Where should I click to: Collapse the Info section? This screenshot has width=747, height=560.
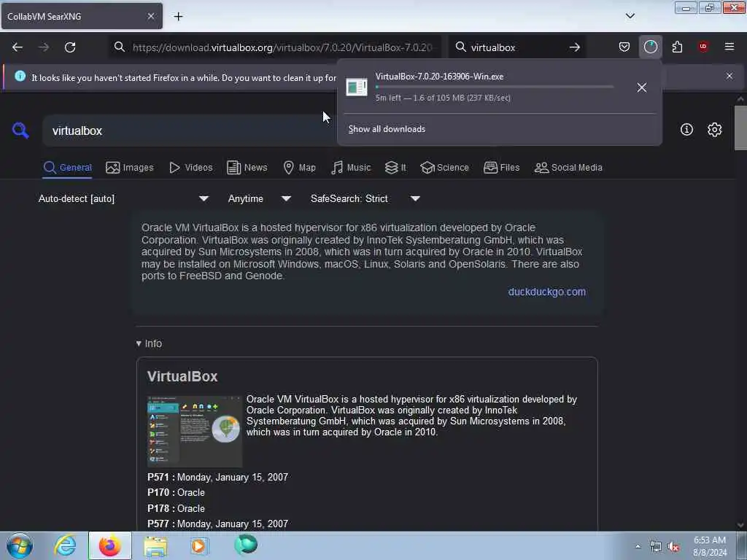click(x=149, y=344)
